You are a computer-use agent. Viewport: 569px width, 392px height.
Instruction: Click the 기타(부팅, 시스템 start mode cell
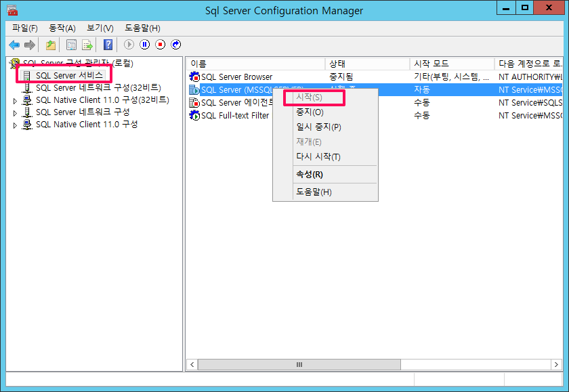point(451,77)
